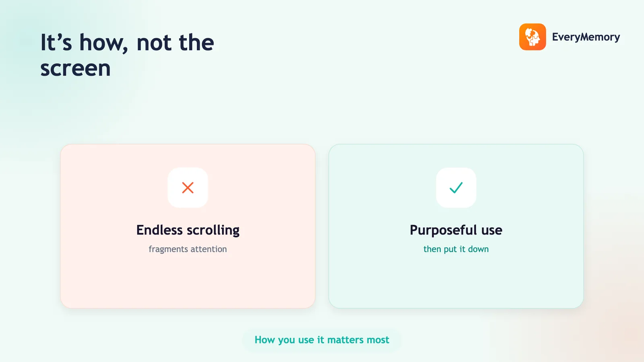
Task: Select the pink Endless scrolling card
Action: point(188,226)
